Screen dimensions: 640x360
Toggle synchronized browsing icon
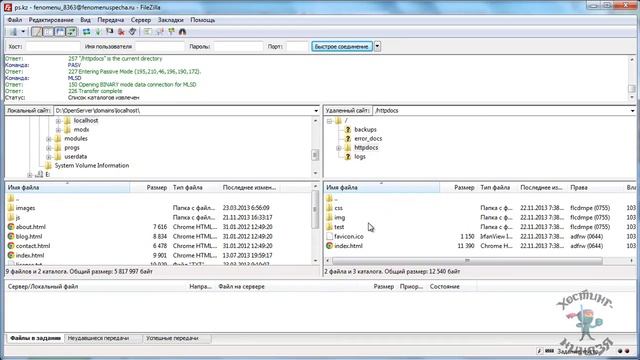pos(171,32)
